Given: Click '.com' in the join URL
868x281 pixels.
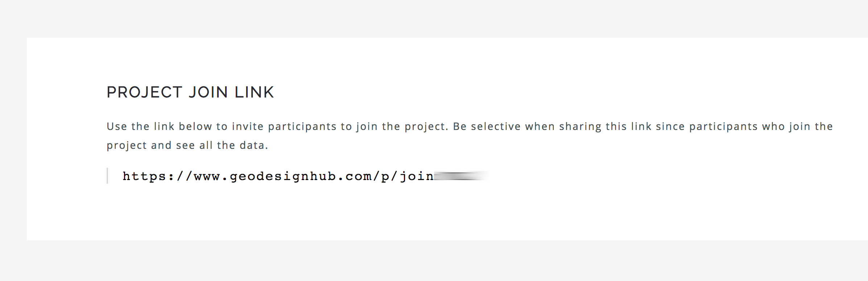Looking at the screenshot, I should [x=354, y=177].
